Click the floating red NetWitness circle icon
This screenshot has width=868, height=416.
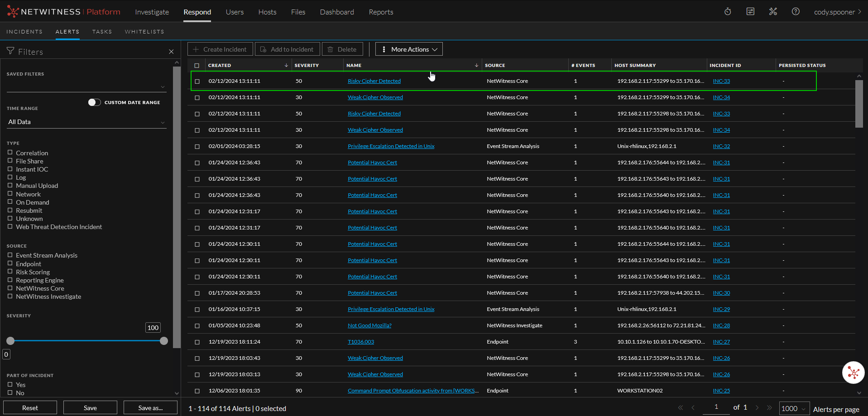[853, 373]
